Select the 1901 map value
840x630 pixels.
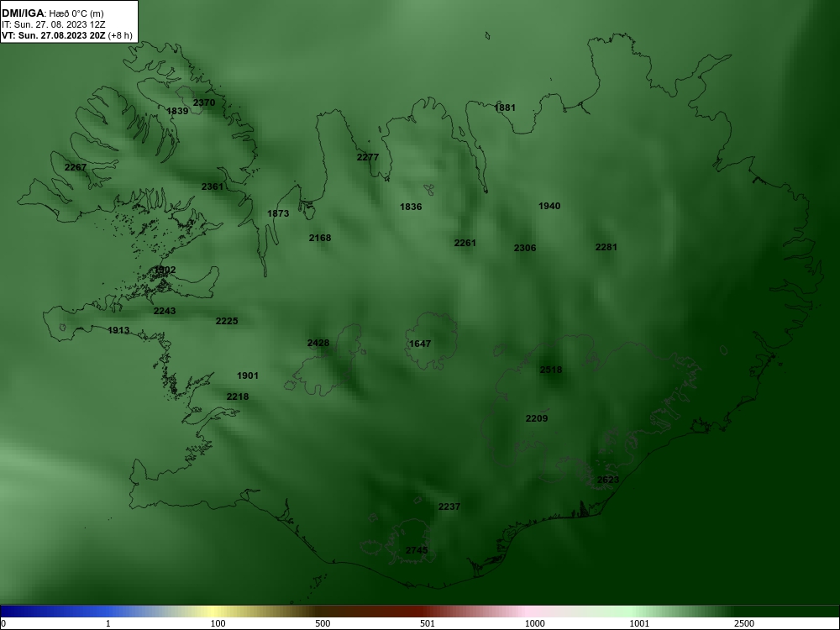[248, 375]
